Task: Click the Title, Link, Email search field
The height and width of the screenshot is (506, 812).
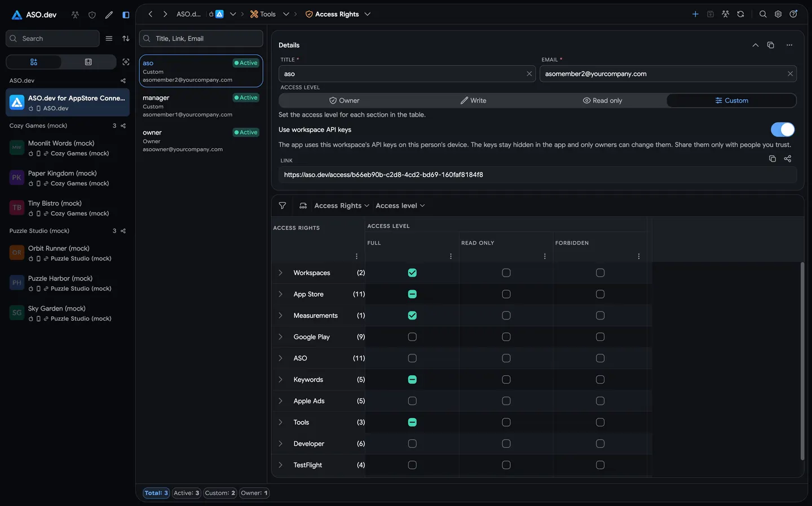Action: tap(201, 38)
